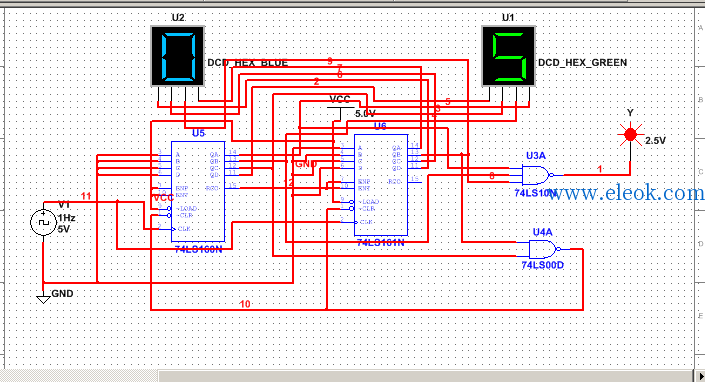Select the U3A three-input NAND gate symbol
The height and width of the screenshot is (382, 705).
pos(536,175)
